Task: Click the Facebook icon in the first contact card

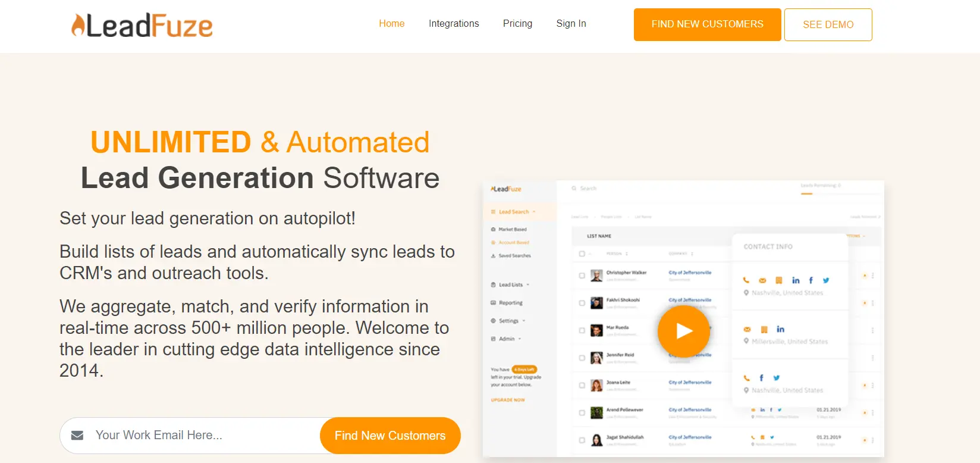Action: (x=811, y=280)
